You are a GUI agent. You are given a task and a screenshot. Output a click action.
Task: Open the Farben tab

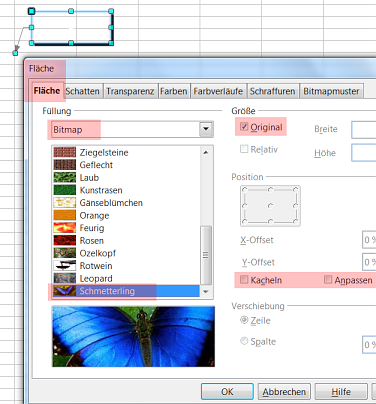[x=174, y=91]
